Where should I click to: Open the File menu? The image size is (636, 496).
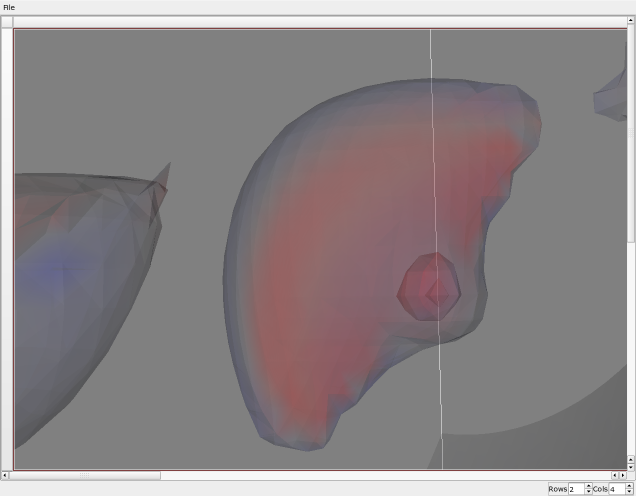pyautogui.click(x=9, y=7)
